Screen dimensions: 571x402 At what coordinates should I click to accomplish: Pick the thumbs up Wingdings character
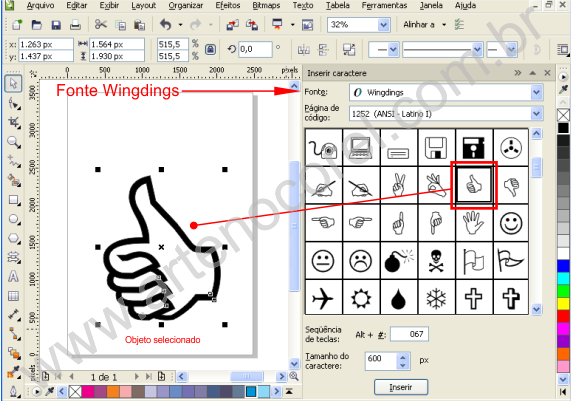point(474,185)
